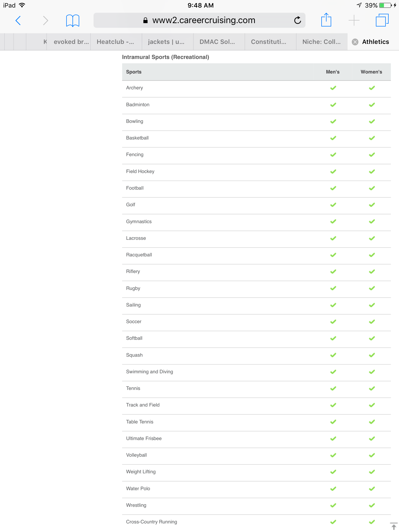Viewport: 399px width, 532px height.
Task: Tap the Safari back arrow
Action: 18,21
